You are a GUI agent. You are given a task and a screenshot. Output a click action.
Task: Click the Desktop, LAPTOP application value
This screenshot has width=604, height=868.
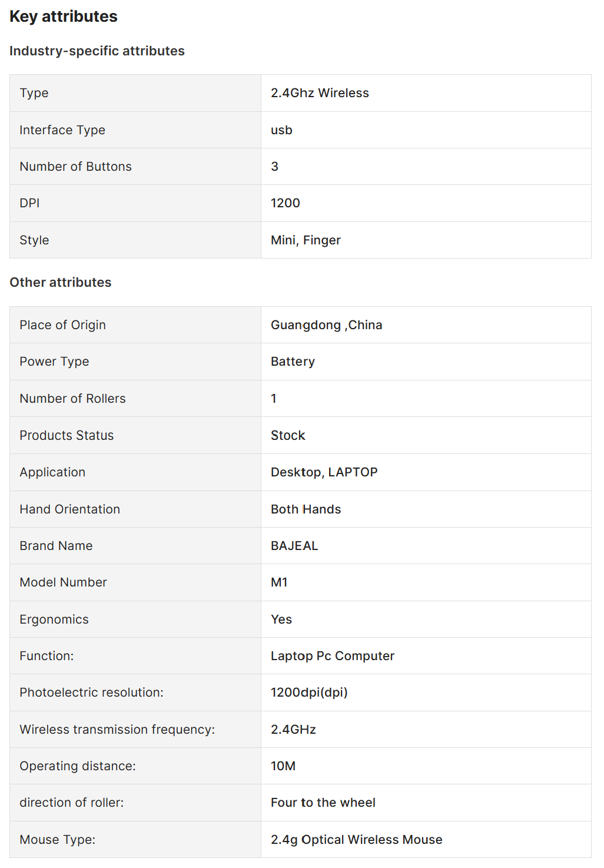tap(324, 472)
